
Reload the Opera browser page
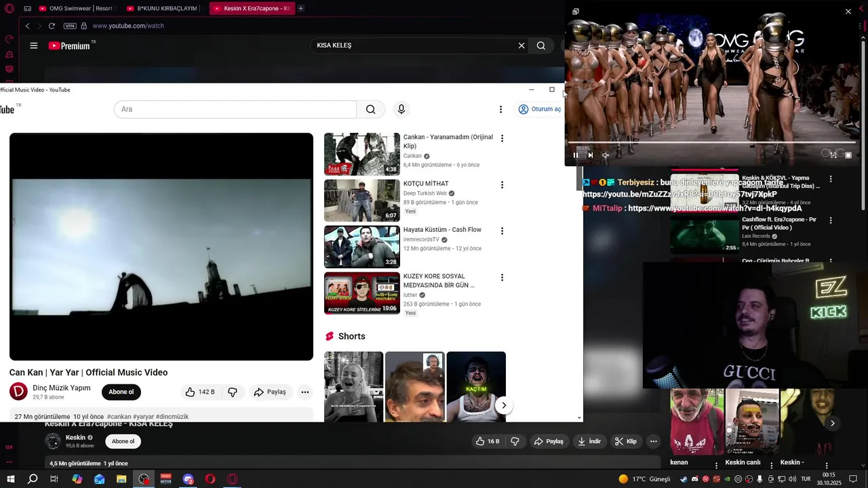(x=52, y=26)
